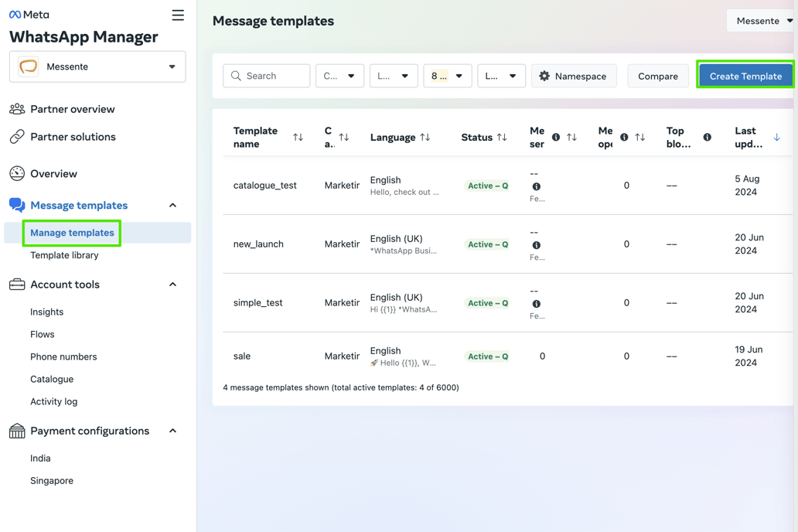This screenshot has height=532, width=798.
Task: Collapse the Payment configurations section
Action: pyautogui.click(x=172, y=431)
